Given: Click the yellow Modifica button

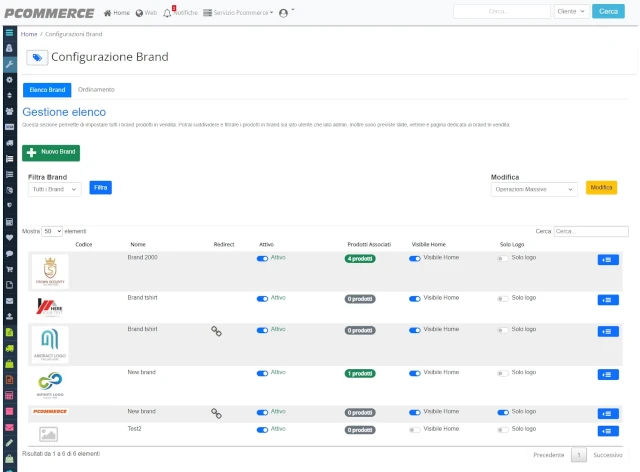Looking at the screenshot, I should coord(601,187).
